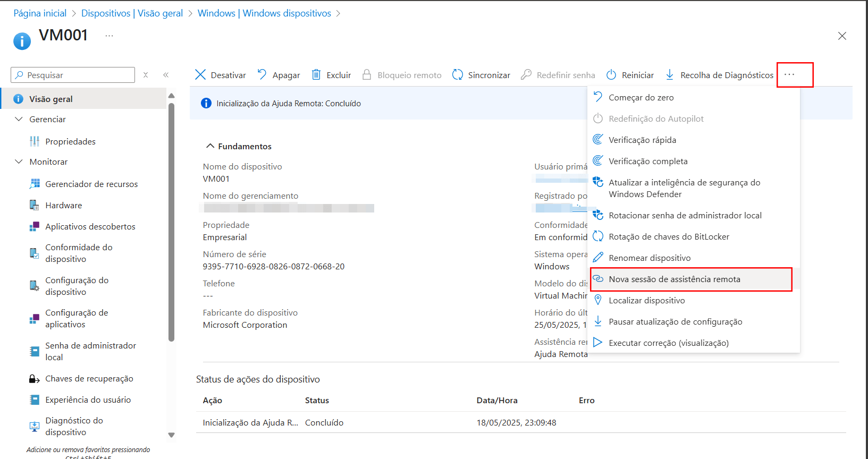This screenshot has width=868, height=459.
Task: Click the Propriedades sidebar icon
Action: (x=35, y=141)
